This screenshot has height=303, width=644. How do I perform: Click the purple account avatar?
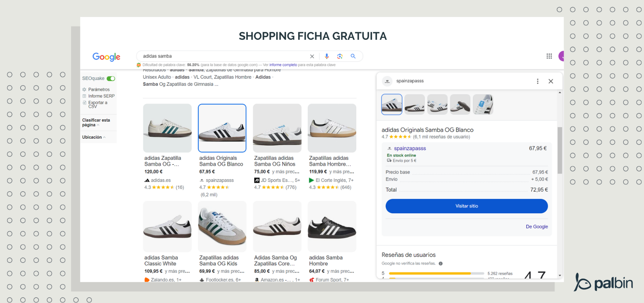tap(561, 56)
